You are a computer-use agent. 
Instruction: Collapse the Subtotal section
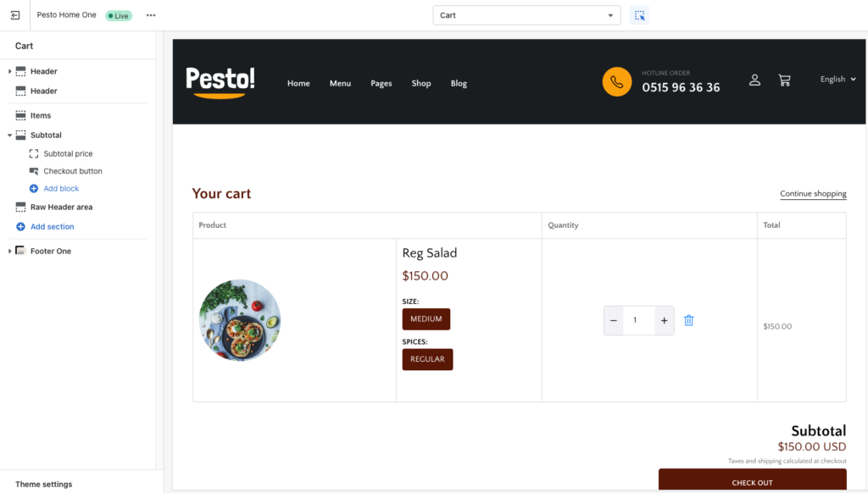(9, 135)
